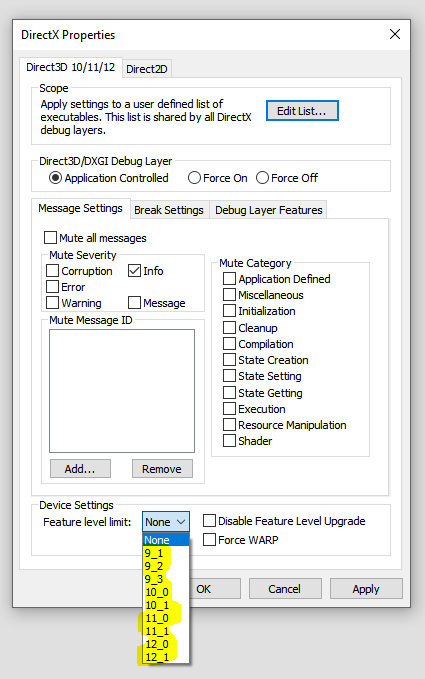Mute the Initialization category

pos(229,311)
